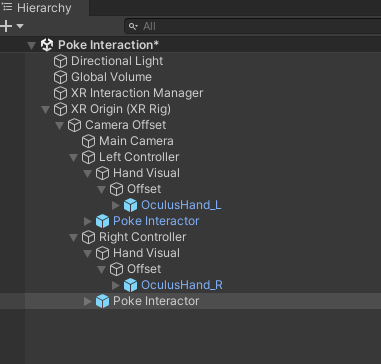Image resolution: width=381 pixels, height=364 pixels.
Task: Expand the OculusHand_L prefab
Action: point(116,205)
